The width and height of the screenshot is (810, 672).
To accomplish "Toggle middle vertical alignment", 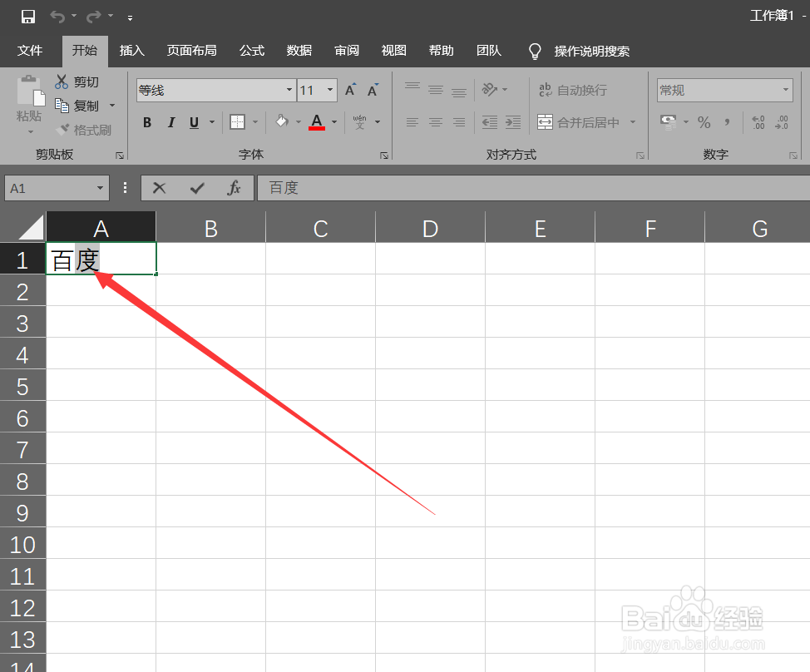I will (436, 90).
